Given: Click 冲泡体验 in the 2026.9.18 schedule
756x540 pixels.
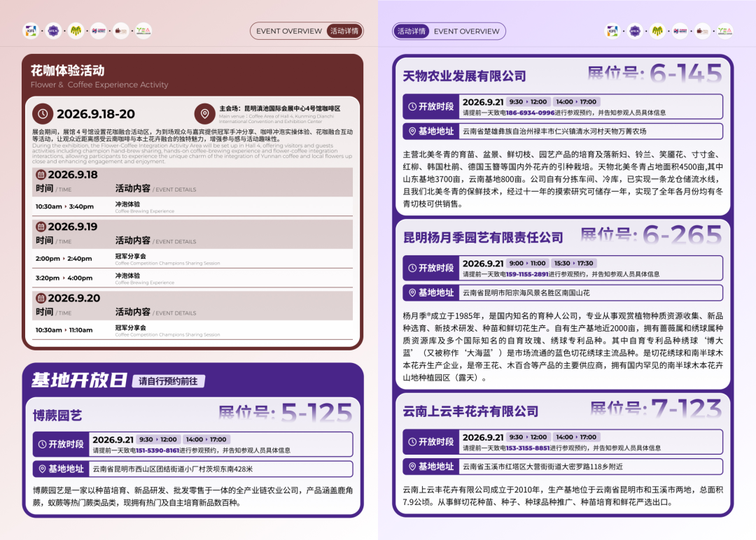Looking at the screenshot, I should click(x=127, y=204).
